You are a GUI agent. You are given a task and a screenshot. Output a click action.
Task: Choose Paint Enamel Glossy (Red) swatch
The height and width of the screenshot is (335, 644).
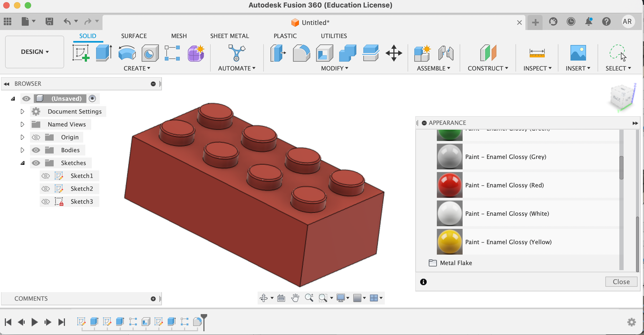click(450, 185)
